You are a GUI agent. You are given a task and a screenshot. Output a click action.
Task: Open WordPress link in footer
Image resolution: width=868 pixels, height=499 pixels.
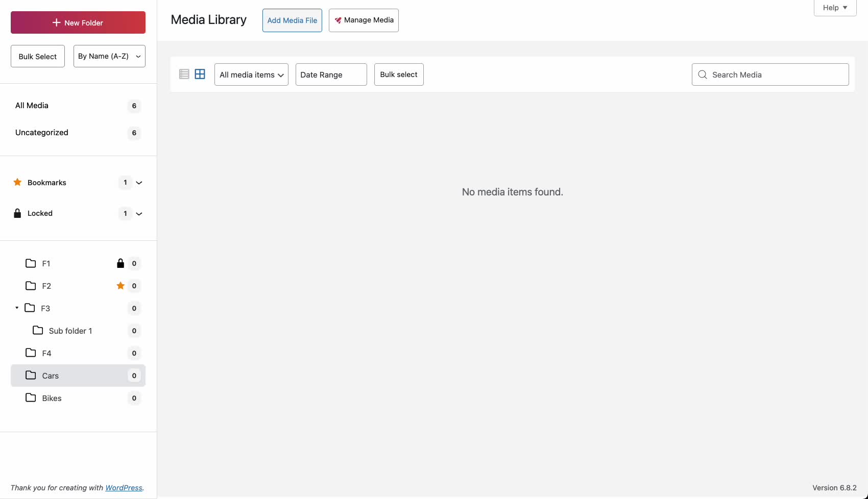pyautogui.click(x=123, y=487)
